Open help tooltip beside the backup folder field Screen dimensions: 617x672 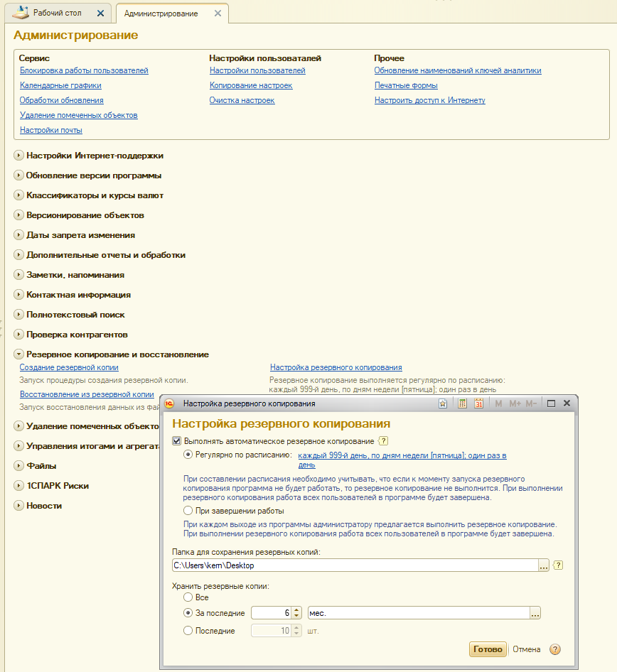pyautogui.click(x=558, y=565)
